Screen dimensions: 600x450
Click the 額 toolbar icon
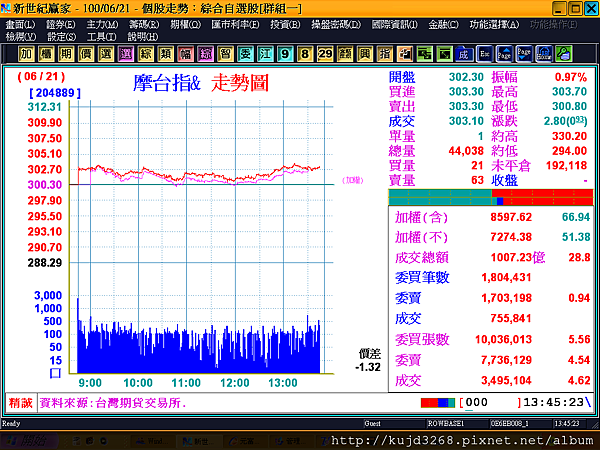point(345,54)
